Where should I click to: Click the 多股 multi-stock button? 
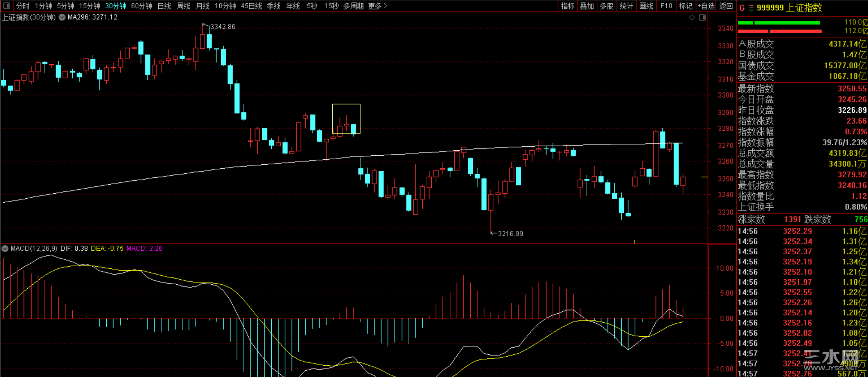point(607,6)
